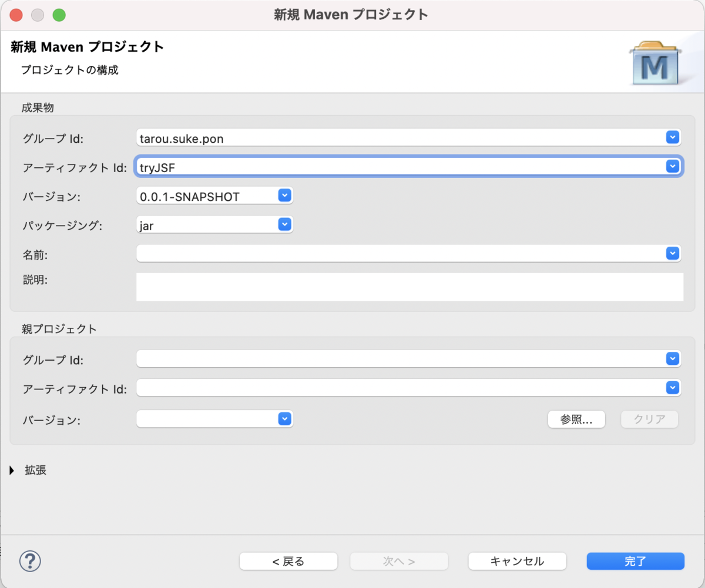Click the 説明 description text area

click(410, 287)
